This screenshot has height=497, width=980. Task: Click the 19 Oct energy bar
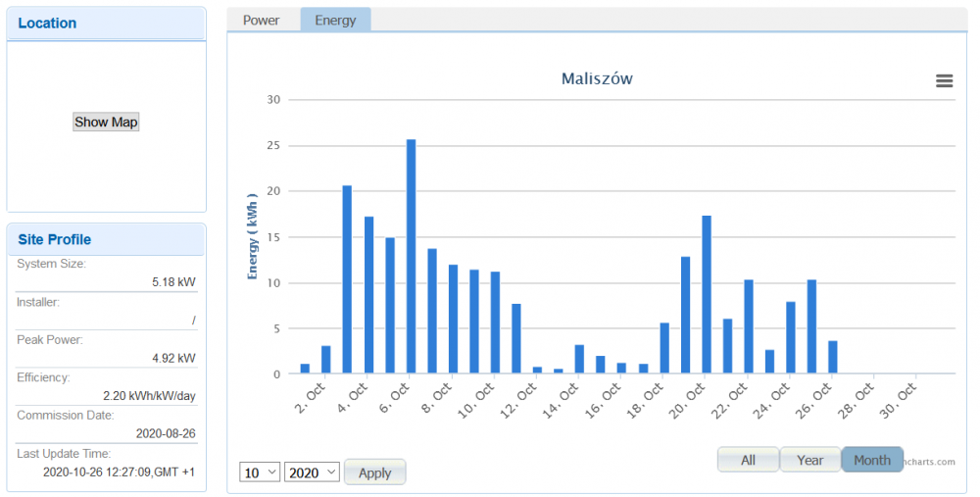point(686,315)
